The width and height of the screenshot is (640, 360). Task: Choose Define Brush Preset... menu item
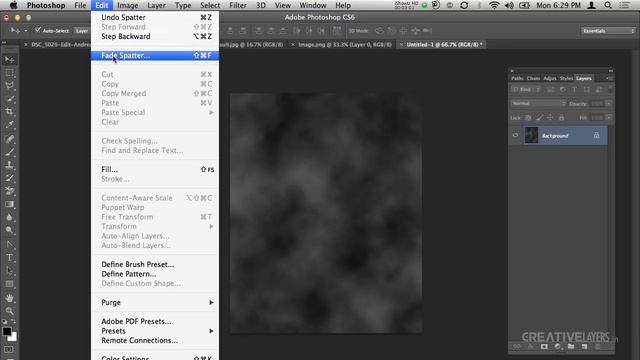[x=155, y=264]
